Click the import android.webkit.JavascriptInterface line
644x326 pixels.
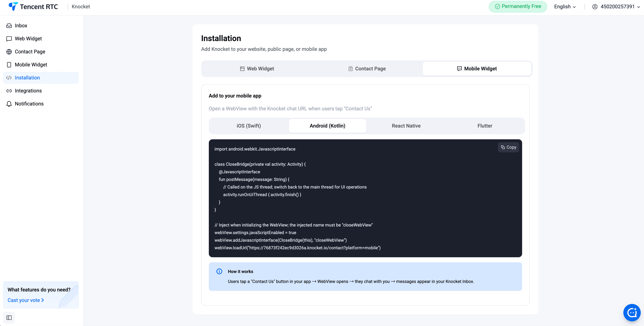255,149
